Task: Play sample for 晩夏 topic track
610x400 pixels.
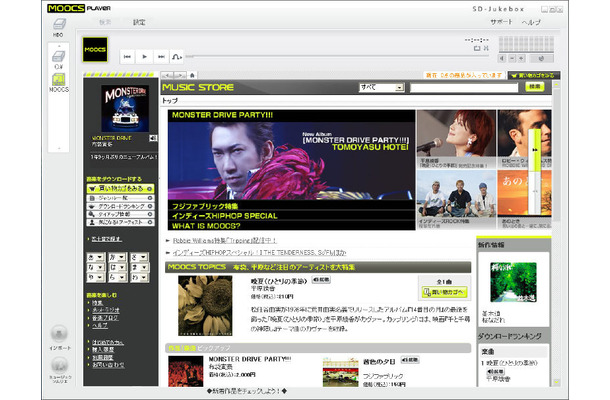Action: 321,279
